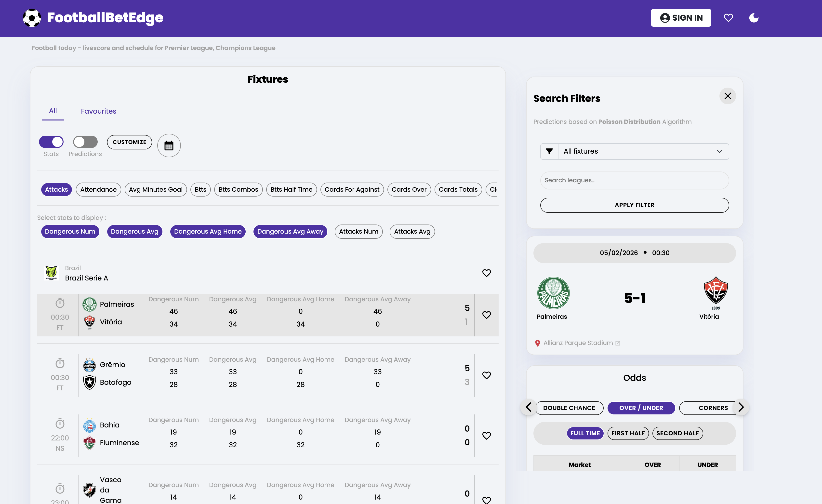Click the Brazil Serie A league logo

(51, 273)
